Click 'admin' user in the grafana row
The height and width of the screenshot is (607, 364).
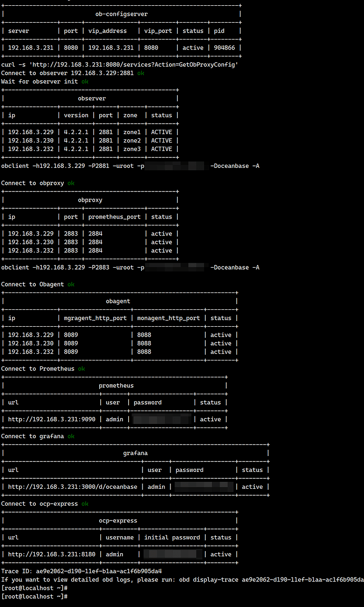156,487
